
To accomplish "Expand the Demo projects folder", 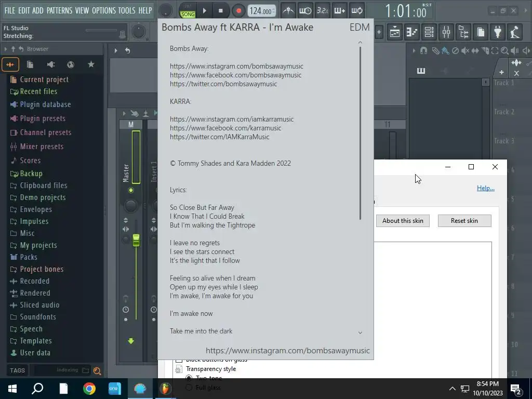I will (38, 197).
